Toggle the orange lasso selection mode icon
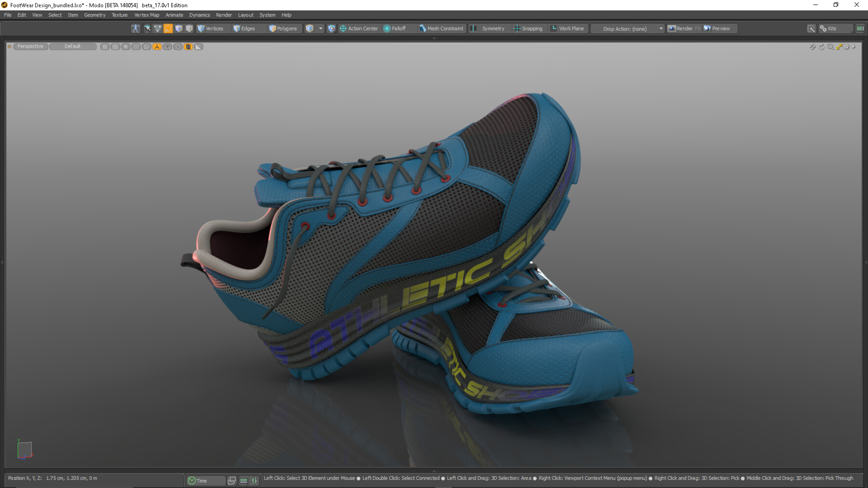 [168, 28]
